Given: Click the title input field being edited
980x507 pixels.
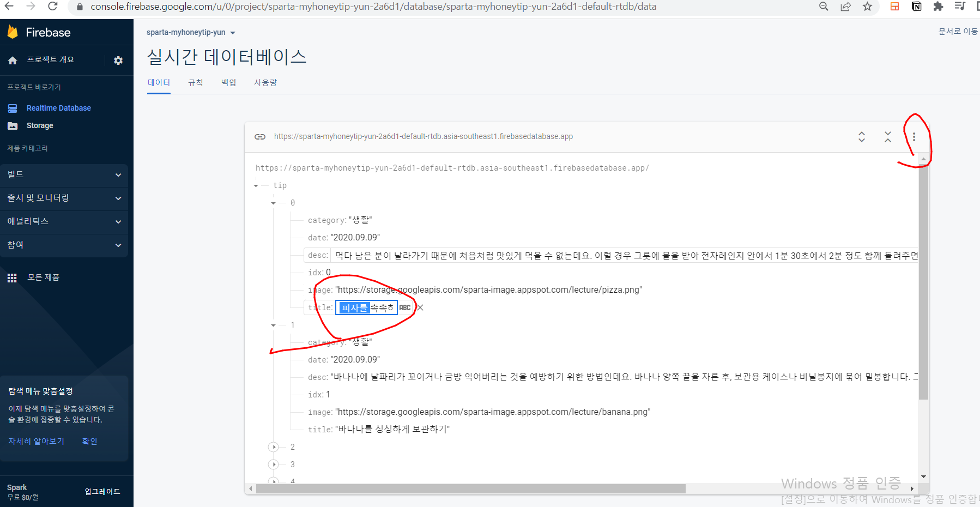Looking at the screenshot, I should pos(366,307).
